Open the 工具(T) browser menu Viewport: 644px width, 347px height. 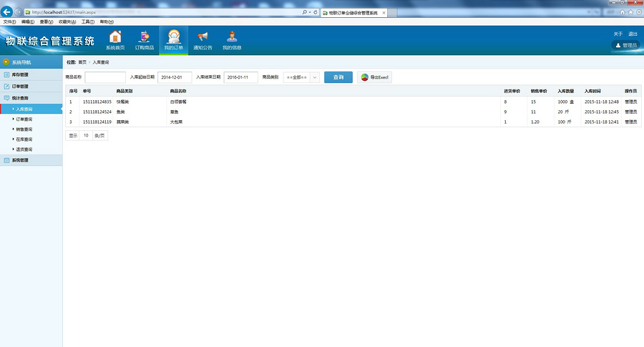pyautogui.click(x=87, y=21)
